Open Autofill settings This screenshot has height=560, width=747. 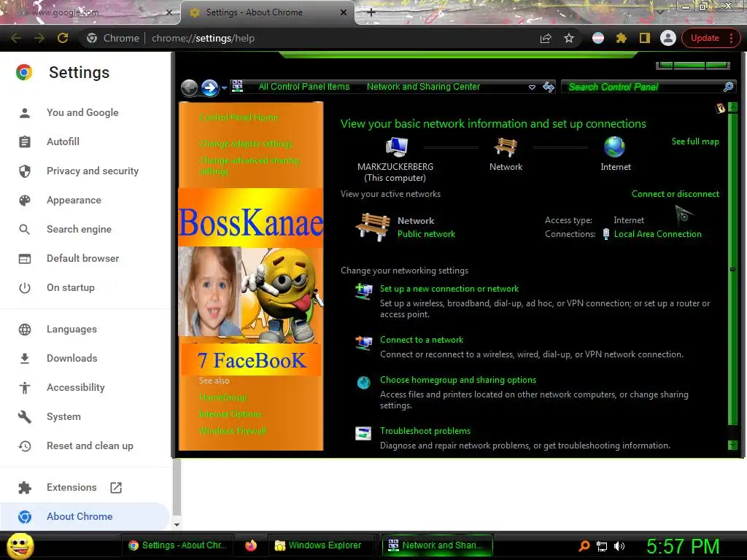tap(63, 142)
